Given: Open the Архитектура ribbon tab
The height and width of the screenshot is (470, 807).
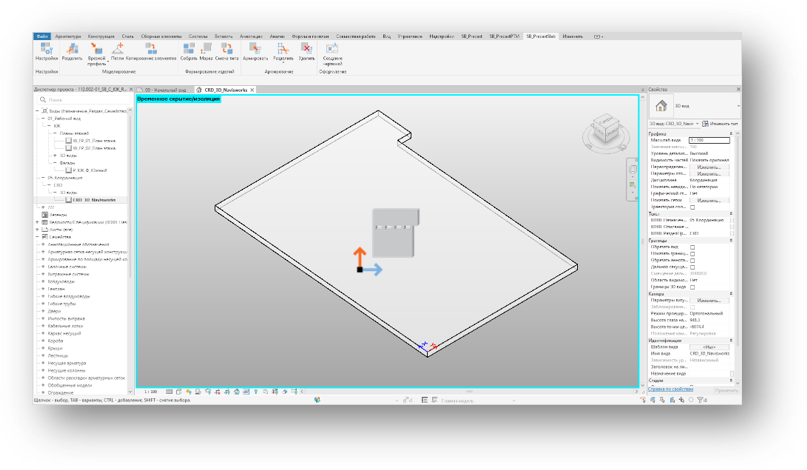Looking at the screenshot, I should coord(68,36).
